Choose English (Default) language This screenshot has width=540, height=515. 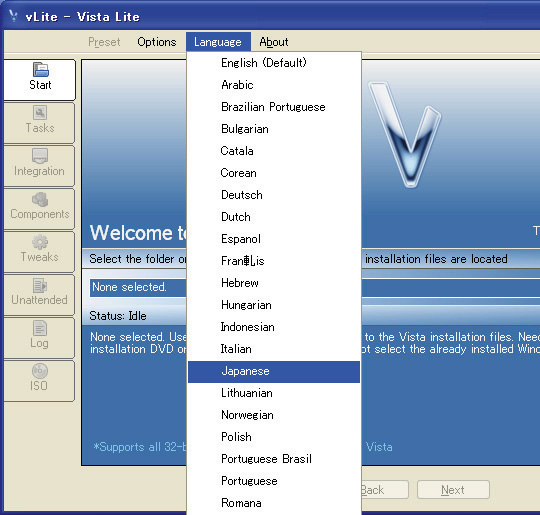pos(274,63)
